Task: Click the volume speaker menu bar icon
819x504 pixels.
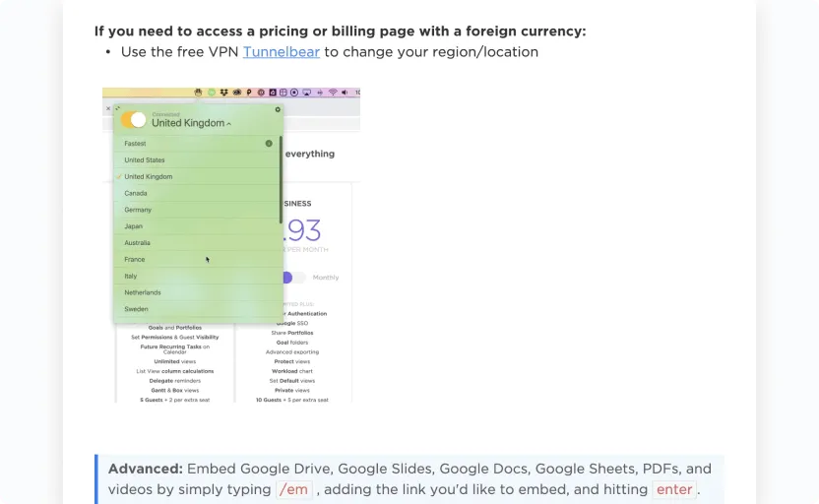Action: point(345,93)
